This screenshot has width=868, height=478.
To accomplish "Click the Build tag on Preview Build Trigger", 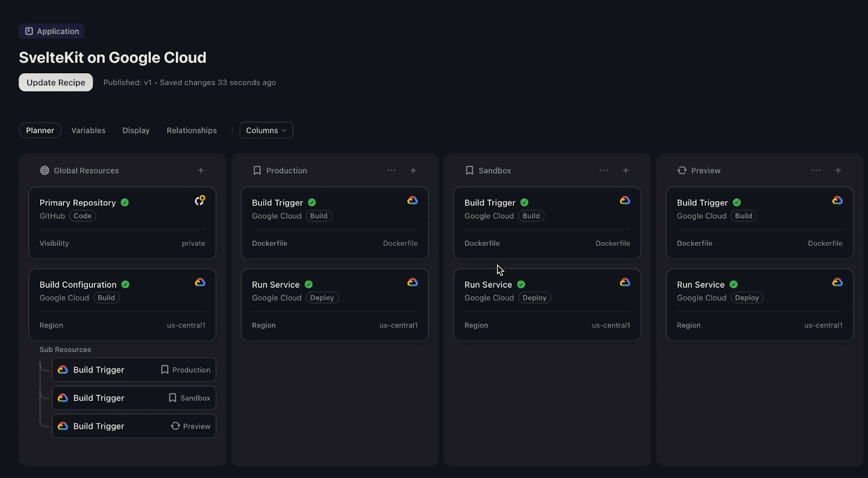I will [744, 216].
